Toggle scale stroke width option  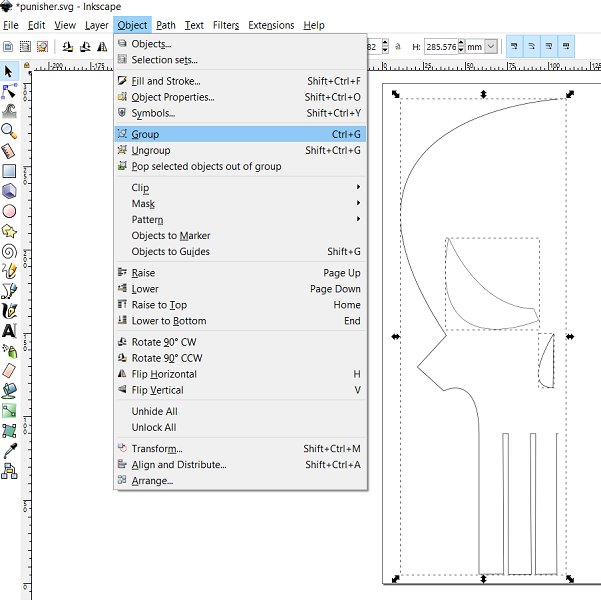(514, 46)
